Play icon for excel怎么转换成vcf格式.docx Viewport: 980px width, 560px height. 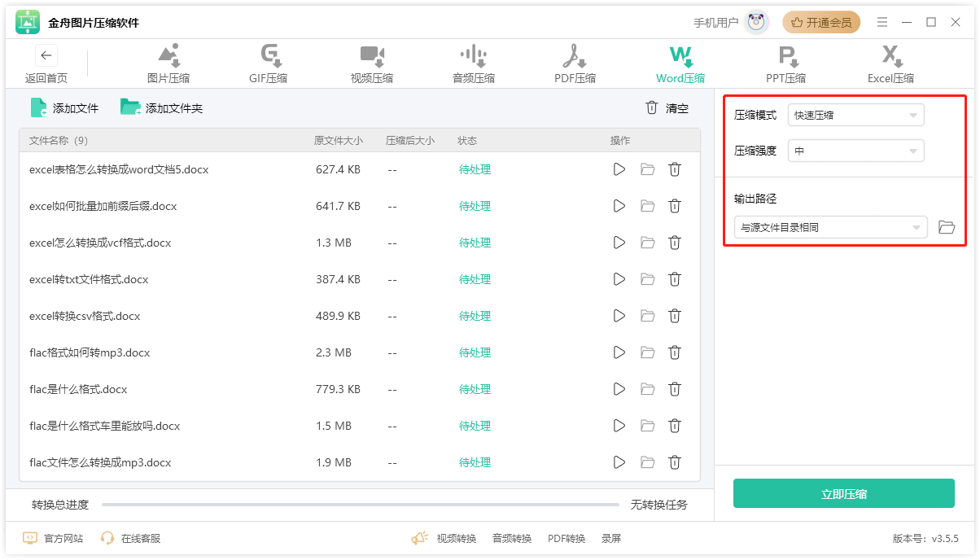coord(619,243)
